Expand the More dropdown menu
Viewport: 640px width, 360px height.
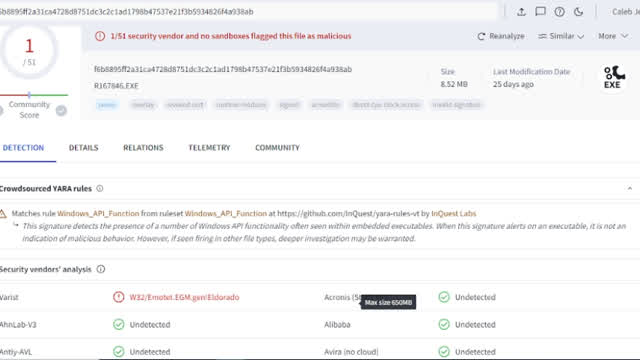(613, 36)
